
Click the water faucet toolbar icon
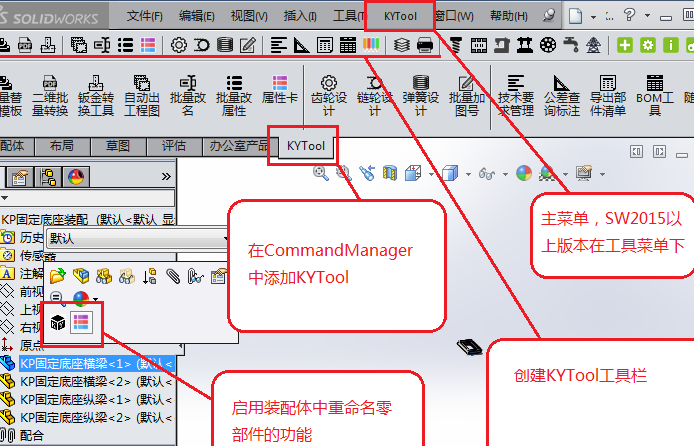click(571, 45)
